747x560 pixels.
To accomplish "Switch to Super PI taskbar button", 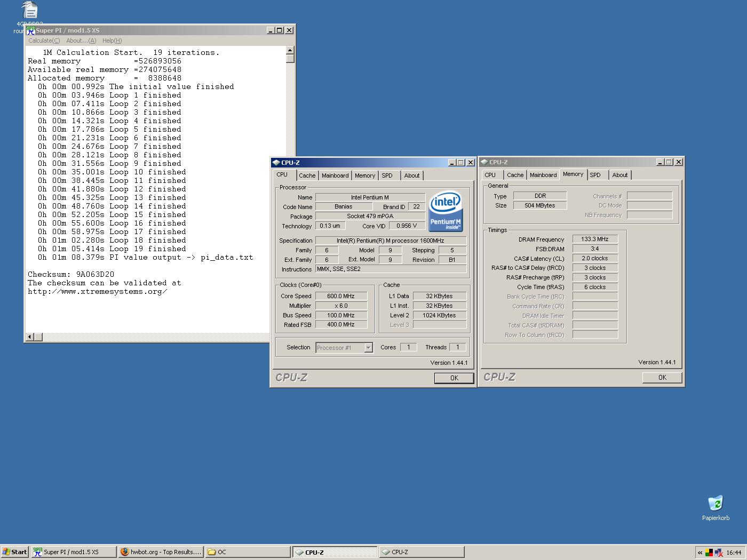I will pyautogui.click(x=74, y=552).
